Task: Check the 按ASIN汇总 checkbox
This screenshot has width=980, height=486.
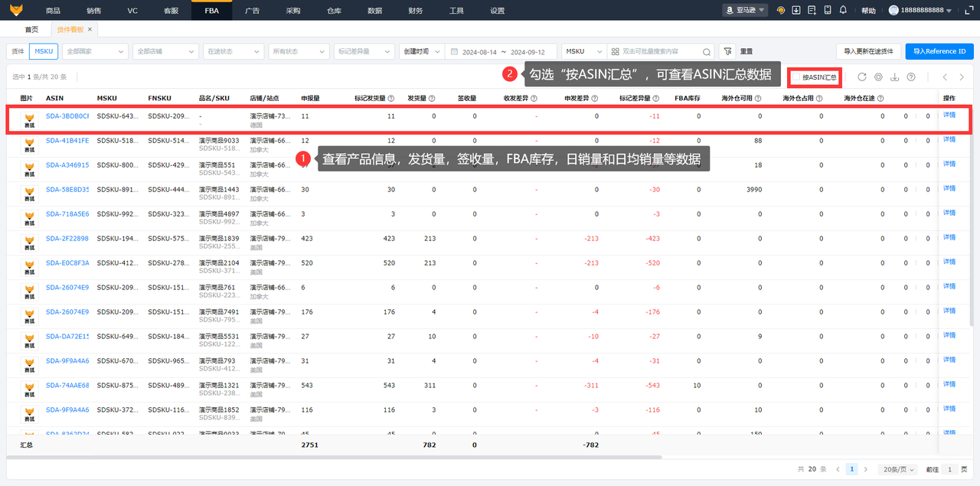Action: point(797,77)
